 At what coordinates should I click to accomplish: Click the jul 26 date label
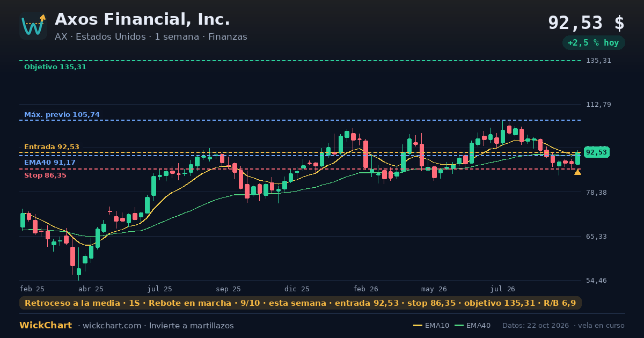tap(503, 289)
